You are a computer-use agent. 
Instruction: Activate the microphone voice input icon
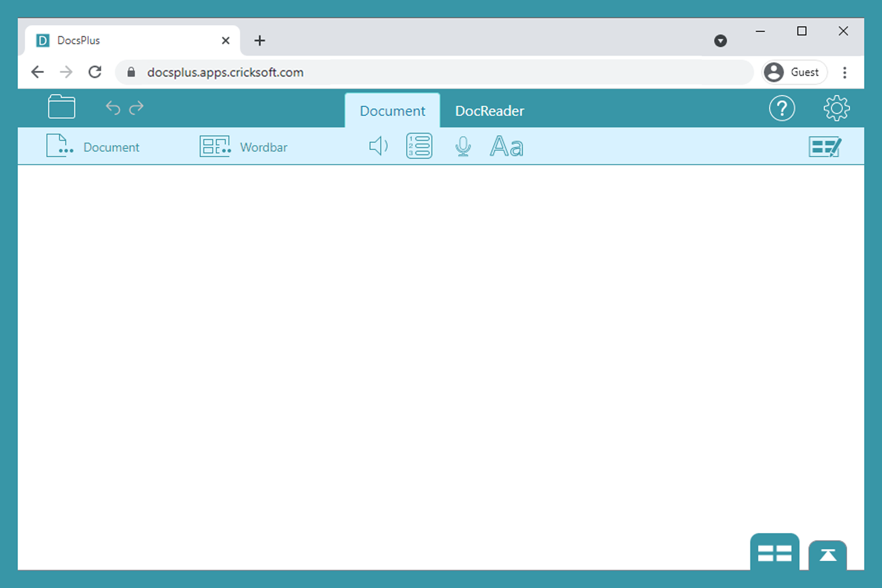tap(463, 146)
